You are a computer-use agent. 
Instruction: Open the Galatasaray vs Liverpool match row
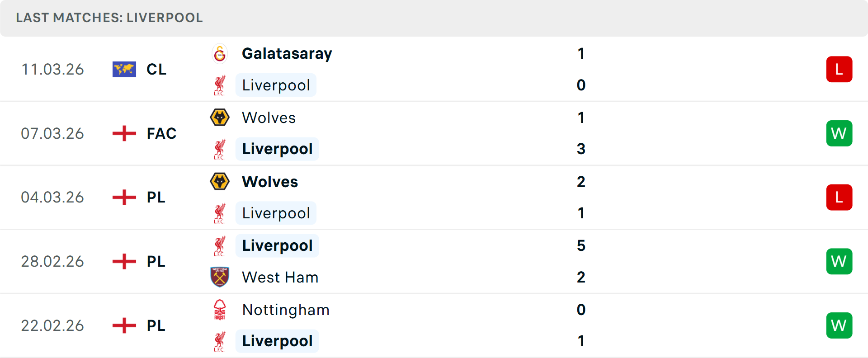pyautogui.click(x=434, y=69)
